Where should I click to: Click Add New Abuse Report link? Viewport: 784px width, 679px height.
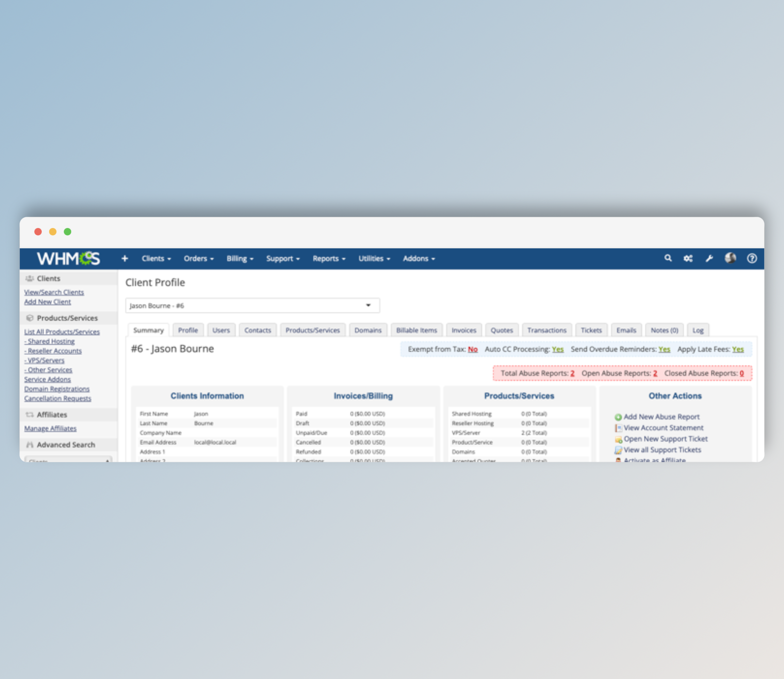point(662,417)
